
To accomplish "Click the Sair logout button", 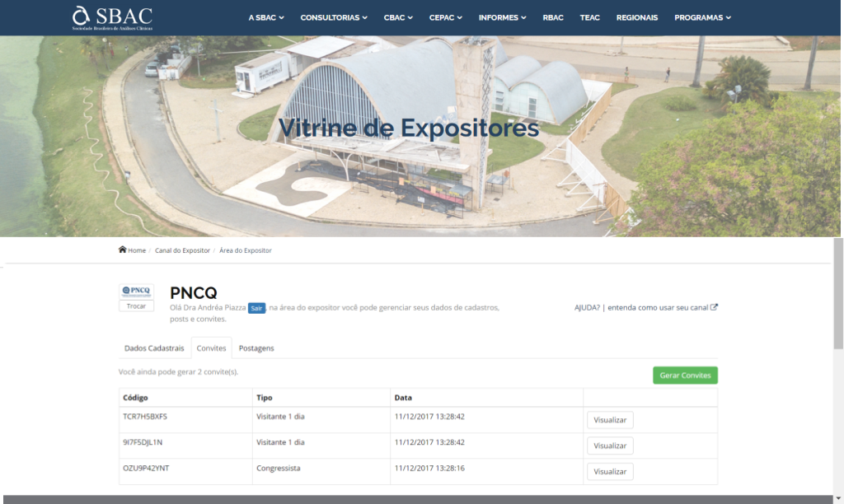I will (256, 308).
